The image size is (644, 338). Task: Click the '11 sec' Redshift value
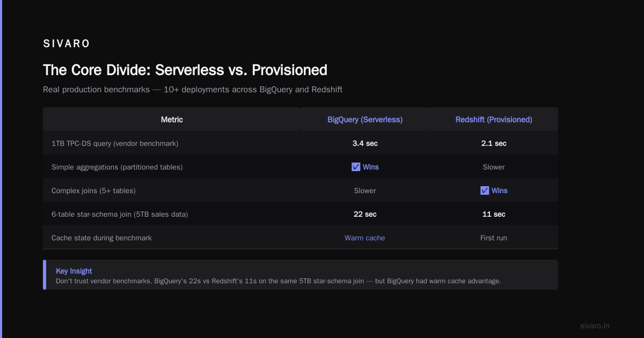click(x=494, y=214)
